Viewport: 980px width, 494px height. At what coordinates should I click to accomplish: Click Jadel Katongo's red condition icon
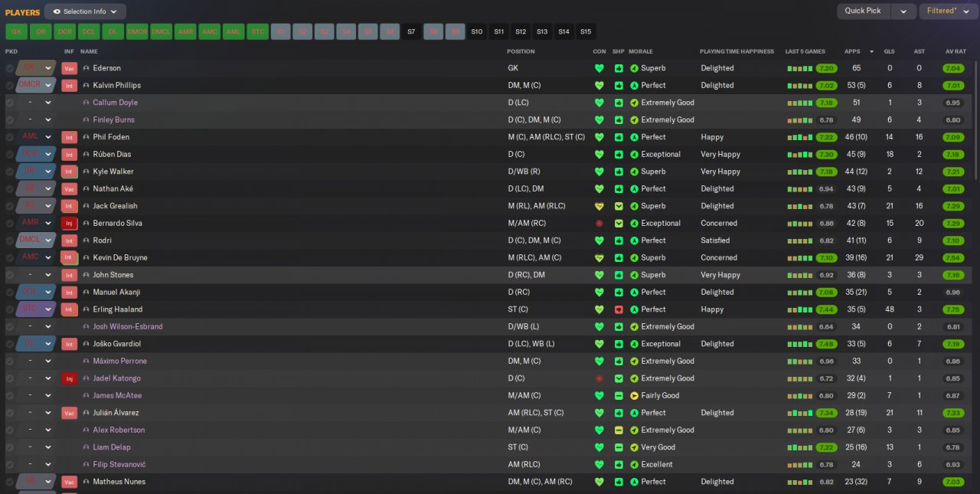pyautogui.click(x=599, y=378)
